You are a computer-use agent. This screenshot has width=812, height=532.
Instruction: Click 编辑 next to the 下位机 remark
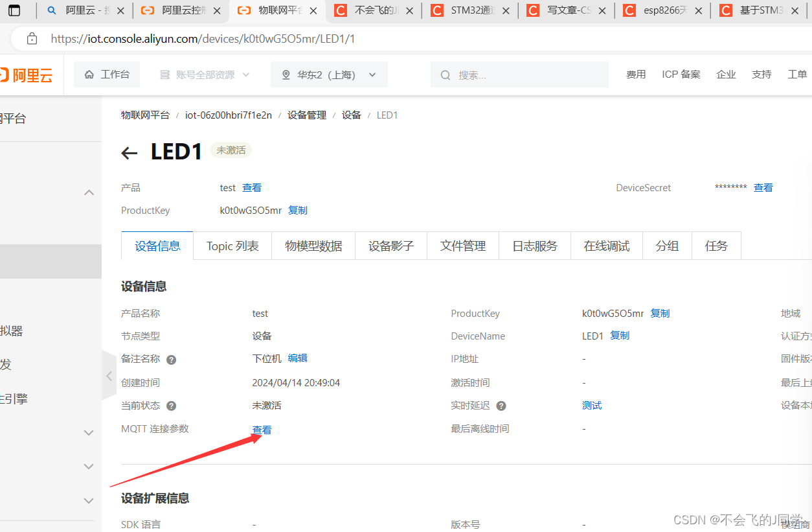click(297, 359)
